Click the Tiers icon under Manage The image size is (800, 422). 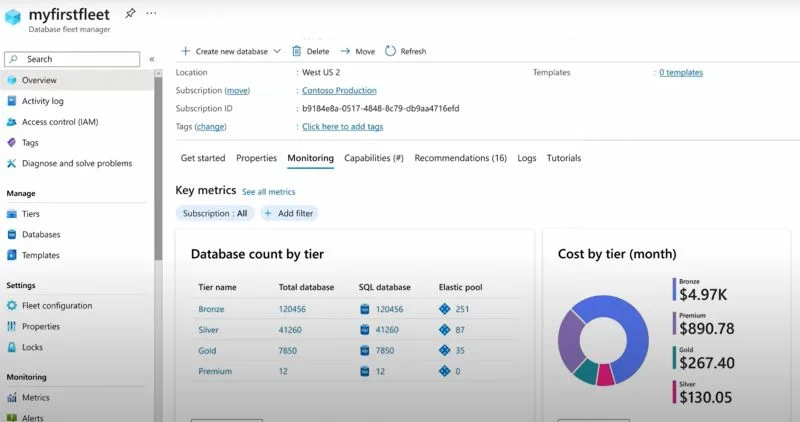pos(12,214)
